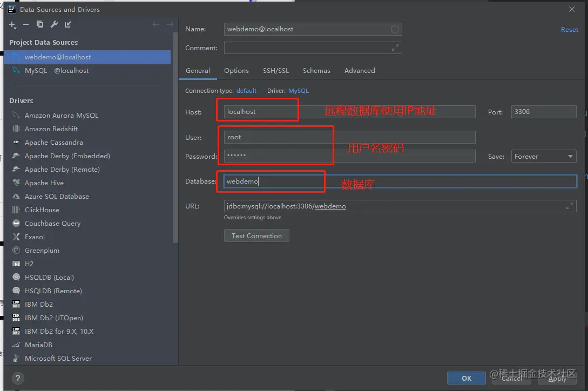Click into the User field
Image resolution: width=588 pixels, height=391 pixels.
click(349, 137)
